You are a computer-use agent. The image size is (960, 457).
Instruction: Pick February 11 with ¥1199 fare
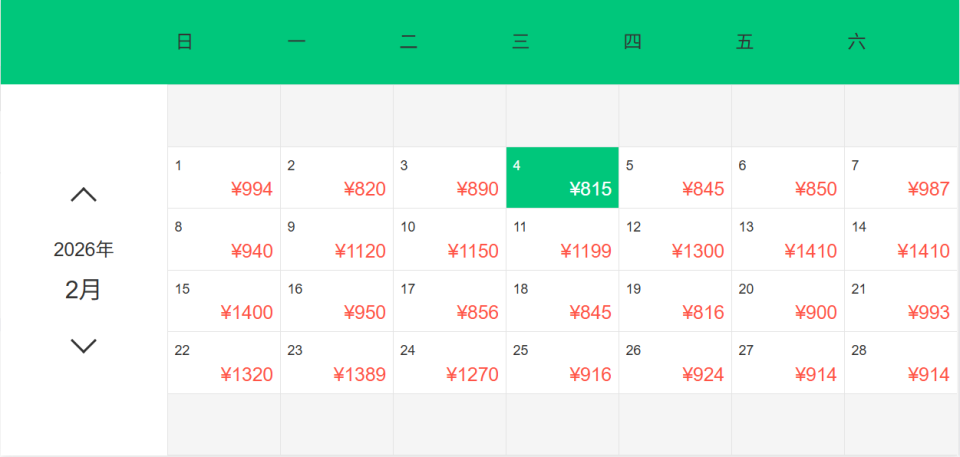(562, 240)
